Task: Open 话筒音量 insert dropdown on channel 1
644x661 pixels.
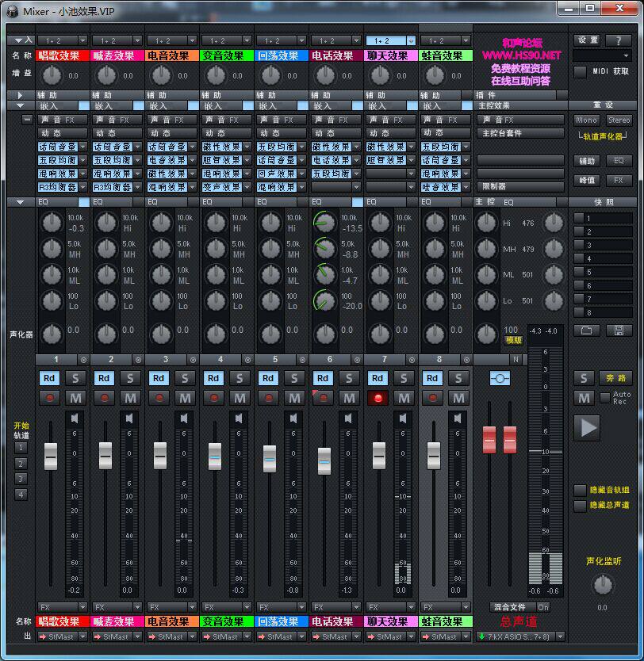Action: pos(82,147)
